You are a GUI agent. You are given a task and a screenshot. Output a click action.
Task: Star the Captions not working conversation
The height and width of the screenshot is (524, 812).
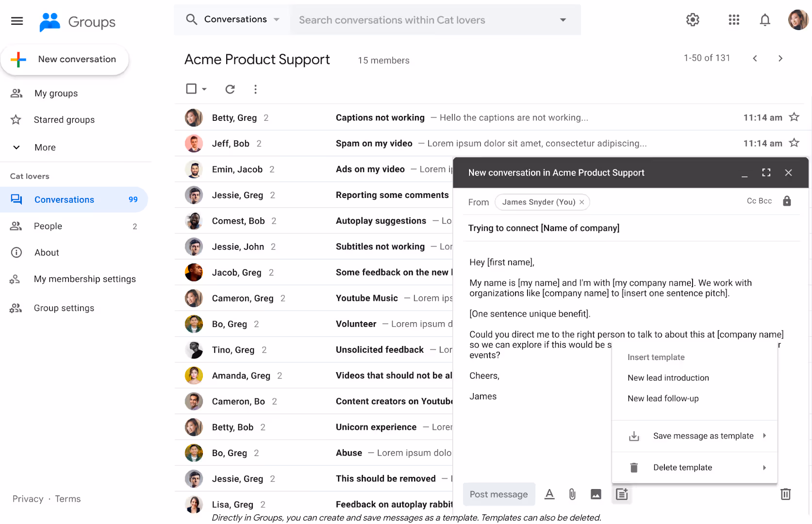point(794,117)
